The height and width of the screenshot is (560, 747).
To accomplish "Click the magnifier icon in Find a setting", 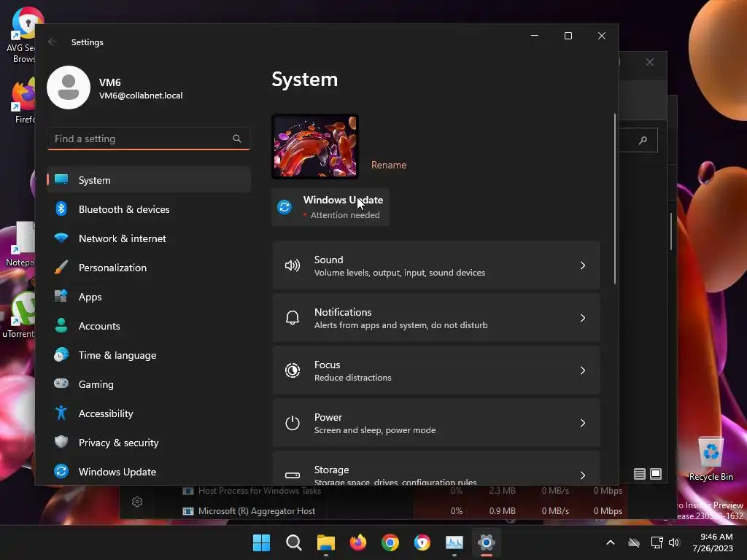I will pyautogui.click(x=237, y=139).
